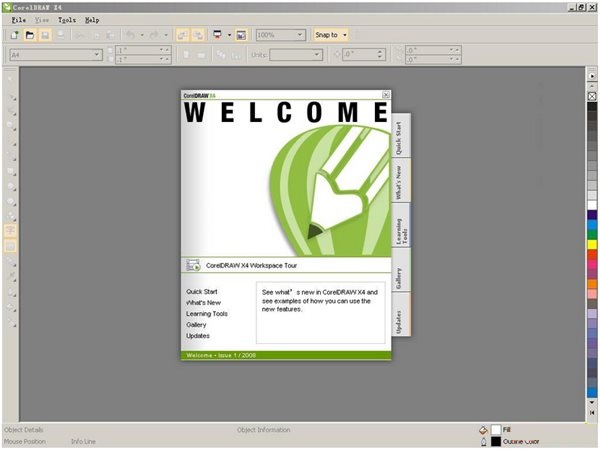Image resolution: width=600 pixels, height=449 pixels.
Task: Click the Welcome Screen toolbar icon
Action: tap(241, 35)
